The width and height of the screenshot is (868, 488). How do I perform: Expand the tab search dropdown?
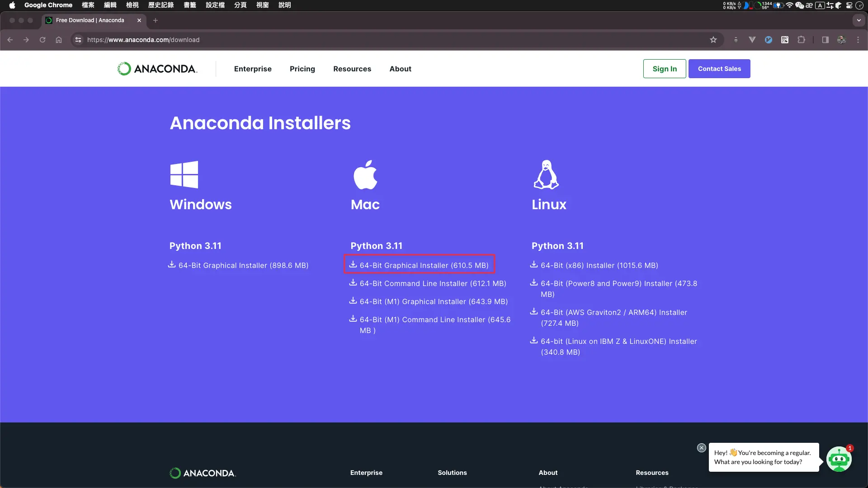point(859,20)
